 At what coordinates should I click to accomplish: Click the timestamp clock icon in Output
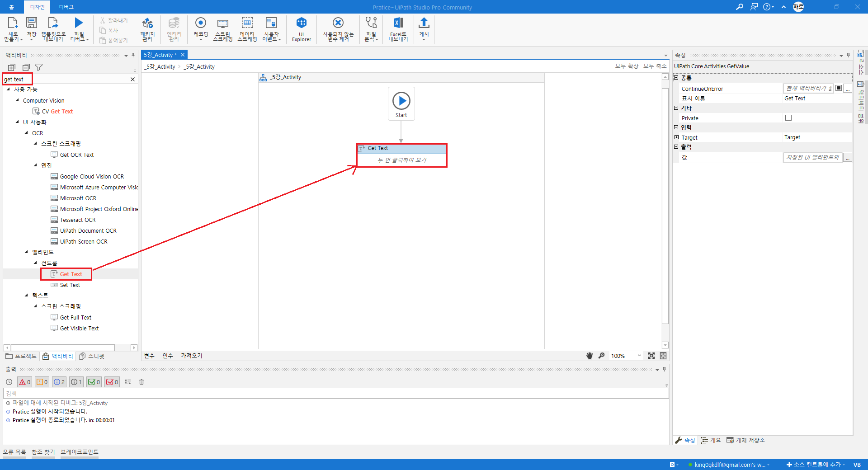coord(9,382)
